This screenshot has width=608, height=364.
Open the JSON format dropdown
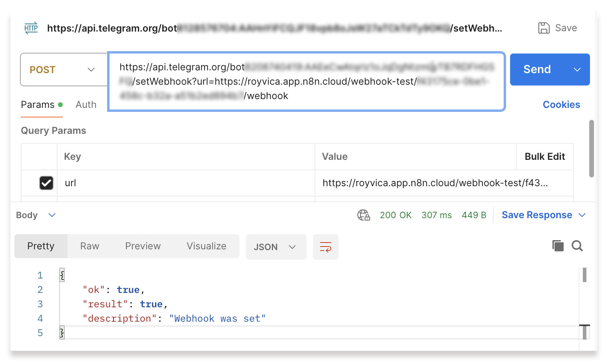[275, 247]
